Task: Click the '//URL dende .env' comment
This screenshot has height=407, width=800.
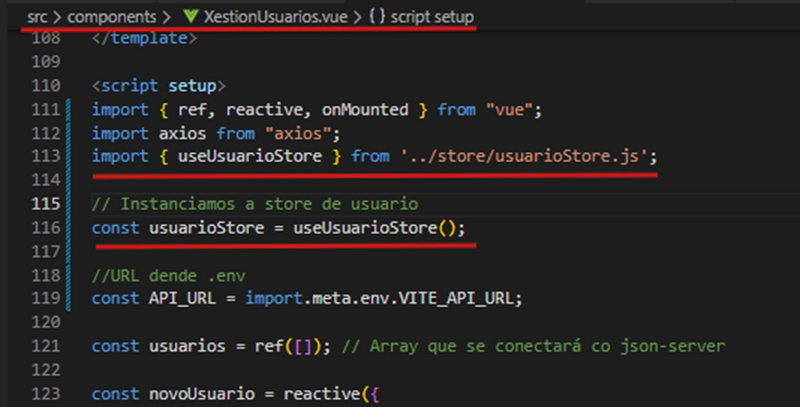Action: pyautogui.click(x=168, y=275)
